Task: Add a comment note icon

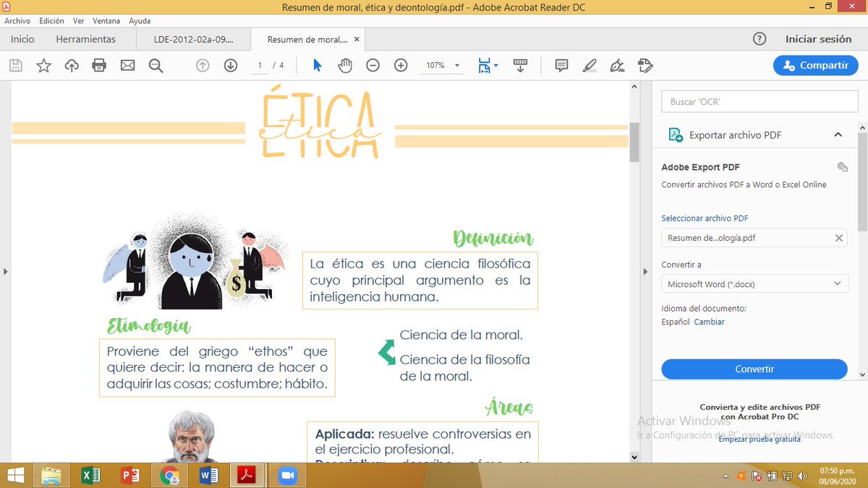Action: tap(561, 66)
